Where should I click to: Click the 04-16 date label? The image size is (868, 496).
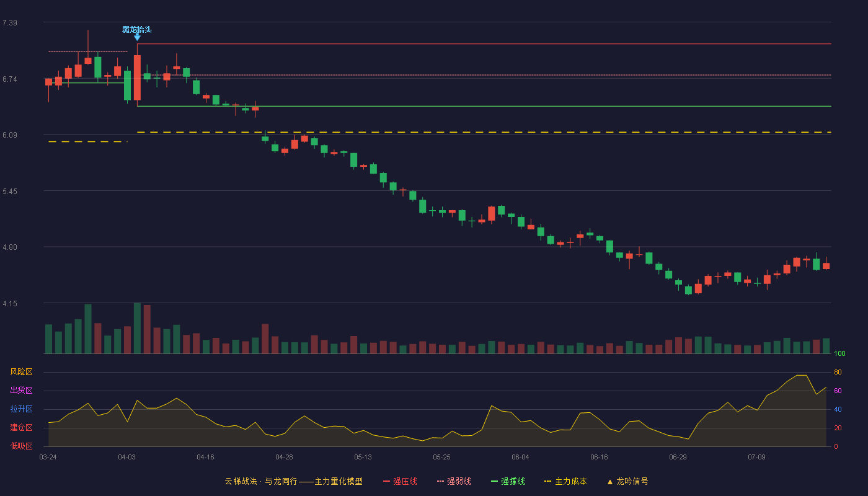pos(205,457)
